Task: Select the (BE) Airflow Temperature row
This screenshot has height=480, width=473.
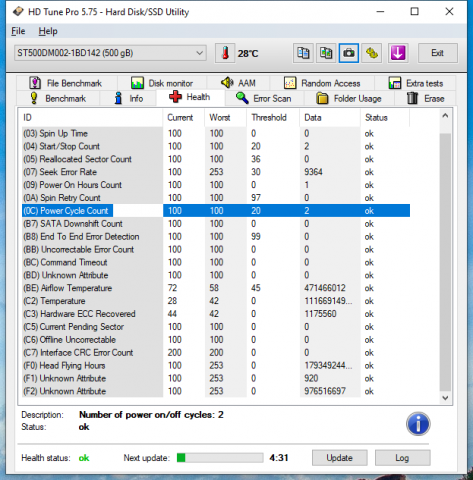Action: (x=216, y=288)
